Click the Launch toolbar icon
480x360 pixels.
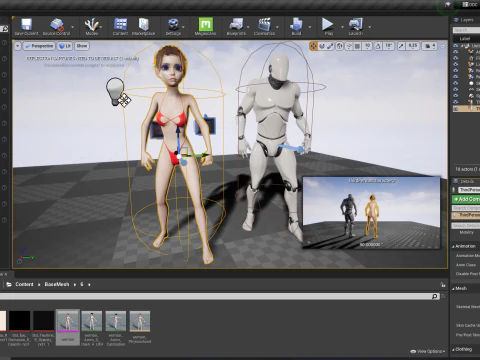click(356, 27)
